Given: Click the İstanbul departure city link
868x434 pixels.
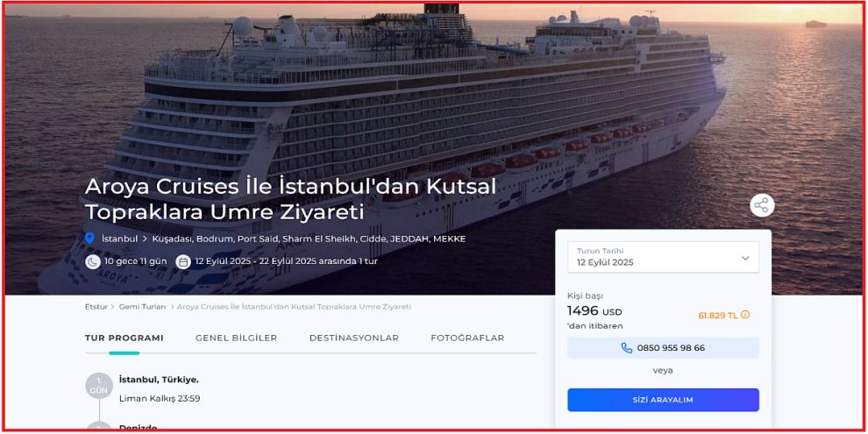Looking at the screenshot, I should coord(119,239).
